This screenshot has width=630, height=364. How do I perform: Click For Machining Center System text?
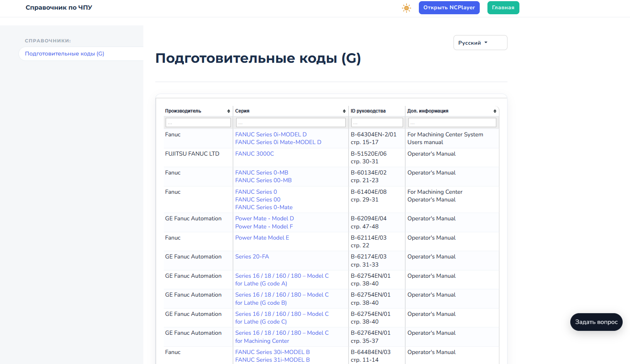(445, 134)
